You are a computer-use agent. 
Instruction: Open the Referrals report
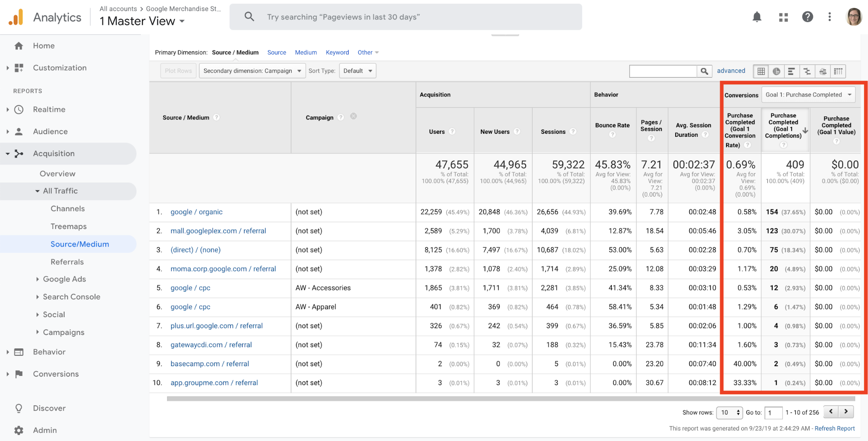pos(67,262)
